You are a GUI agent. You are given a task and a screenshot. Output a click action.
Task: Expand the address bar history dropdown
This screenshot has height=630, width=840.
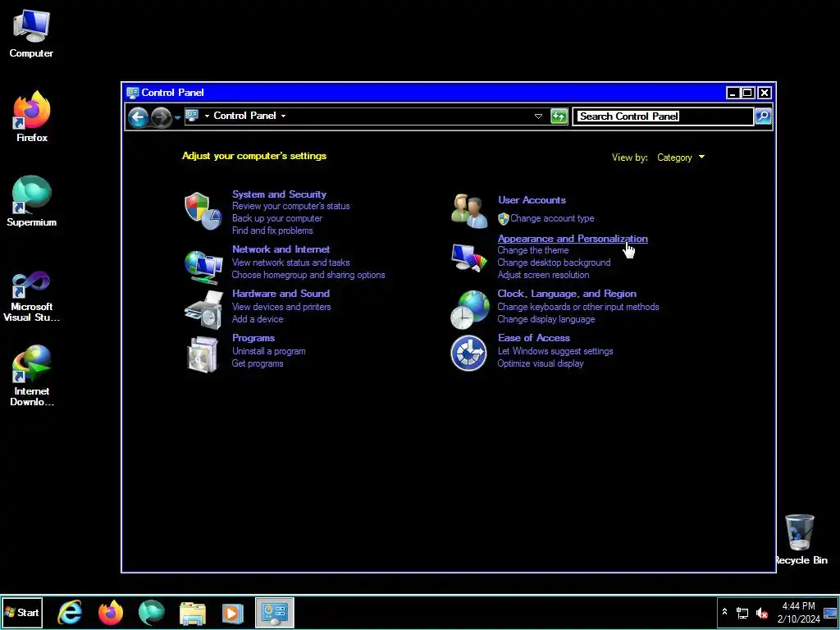tap(538, 116)
